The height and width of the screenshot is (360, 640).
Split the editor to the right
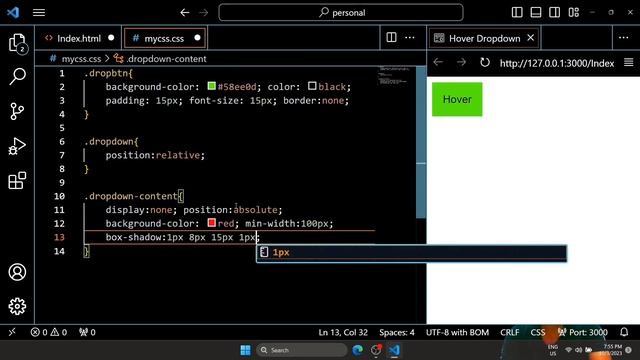391,38
